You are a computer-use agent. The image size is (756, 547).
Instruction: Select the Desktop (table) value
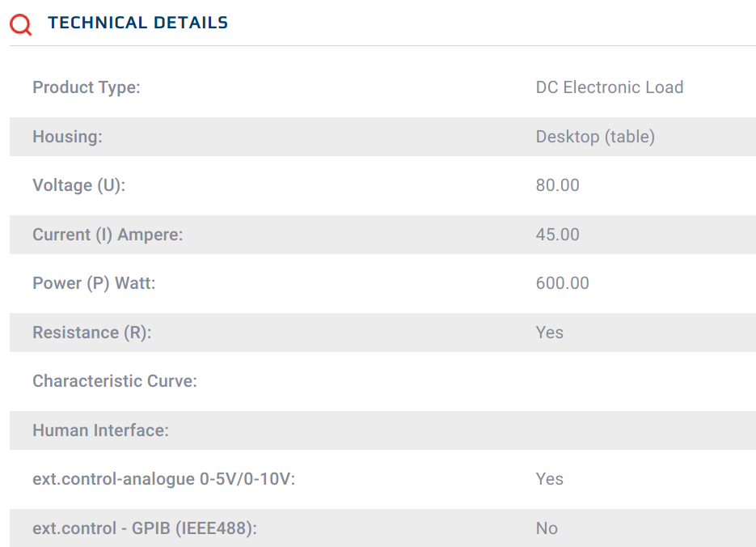(x=595, y=137)
